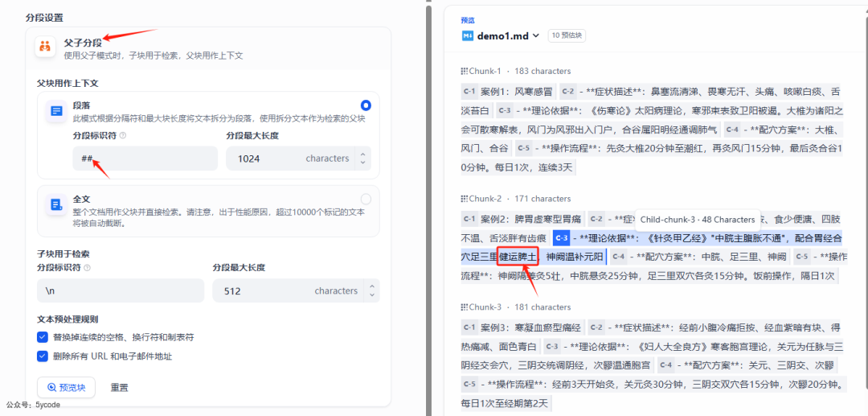Screen dimensions: 868x416
Task: Click C-4 tag 中脘、足三里、神阙
Action: click(x=620, y=257)
